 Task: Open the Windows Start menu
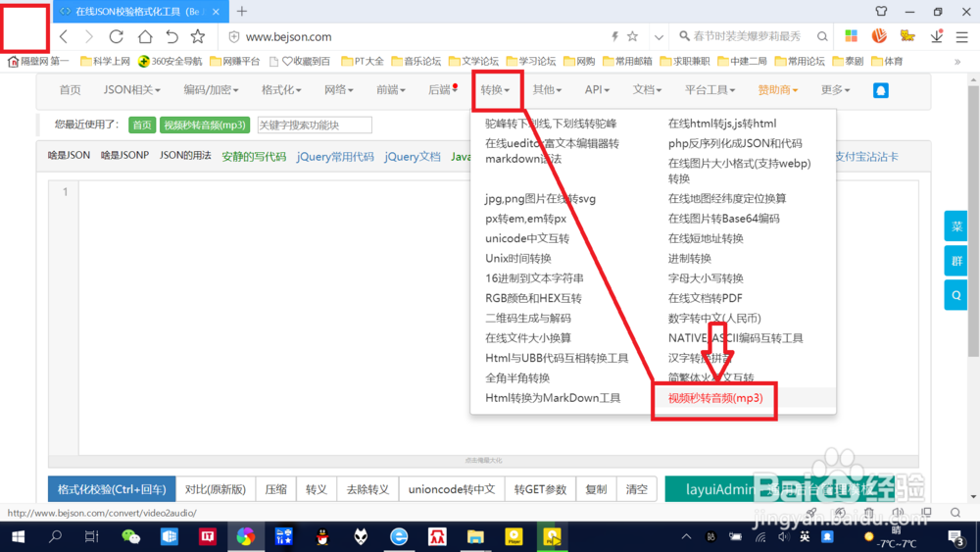point(18,537)
